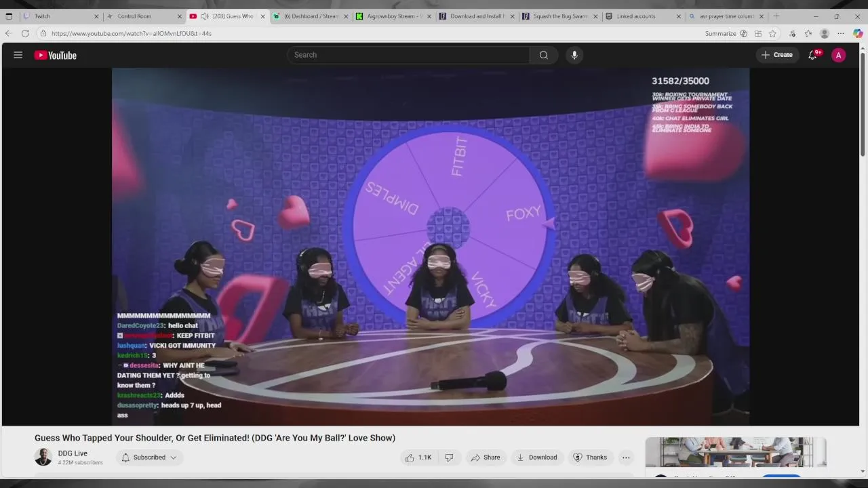The image size is (868, 488).
Task: Open the read aloud icon
Action: tap(743, 33)
